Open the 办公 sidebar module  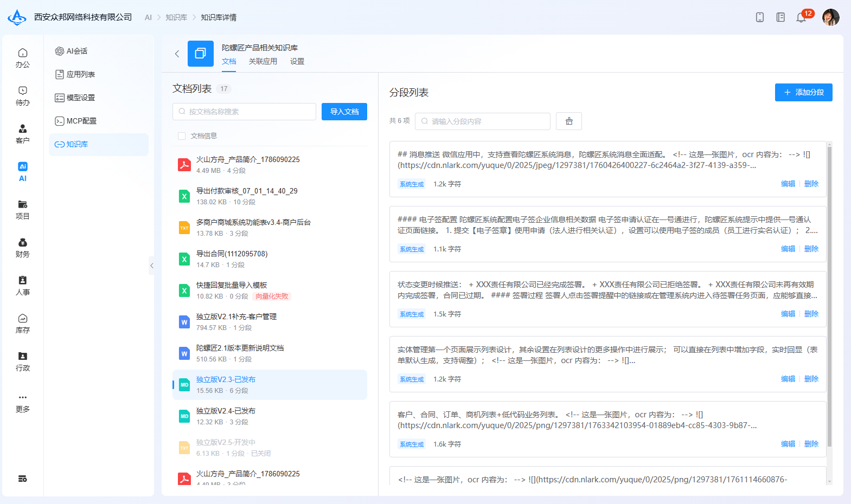click(x=23, y=58)
